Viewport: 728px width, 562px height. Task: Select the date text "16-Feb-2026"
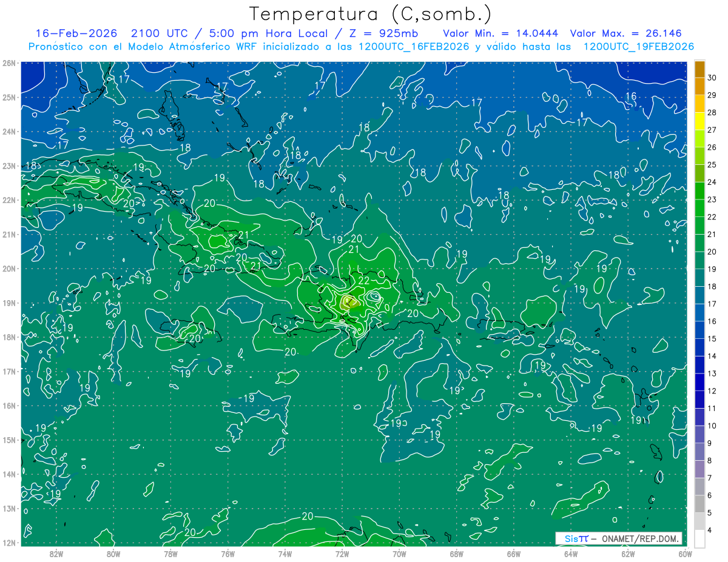[77, 33]
